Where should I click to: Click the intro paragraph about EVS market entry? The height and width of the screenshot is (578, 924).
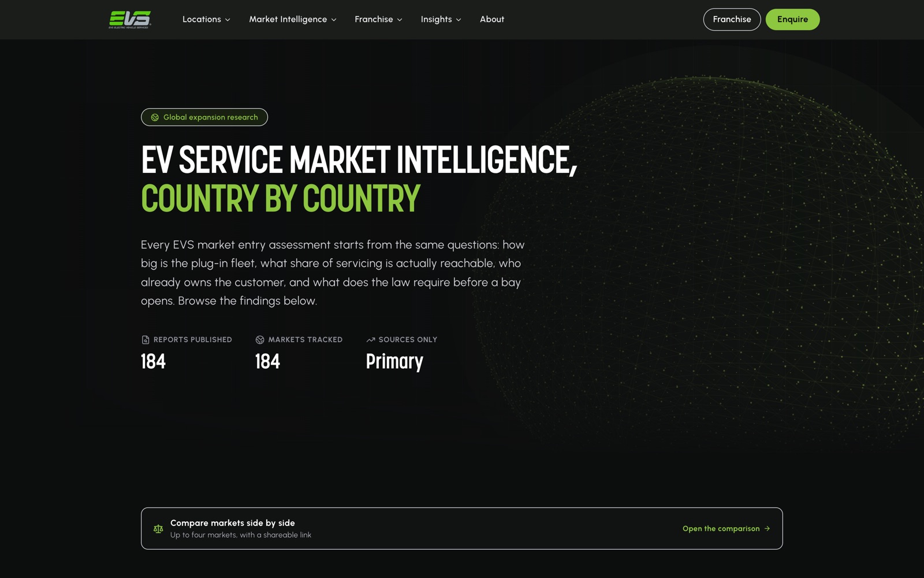(333, 273)
